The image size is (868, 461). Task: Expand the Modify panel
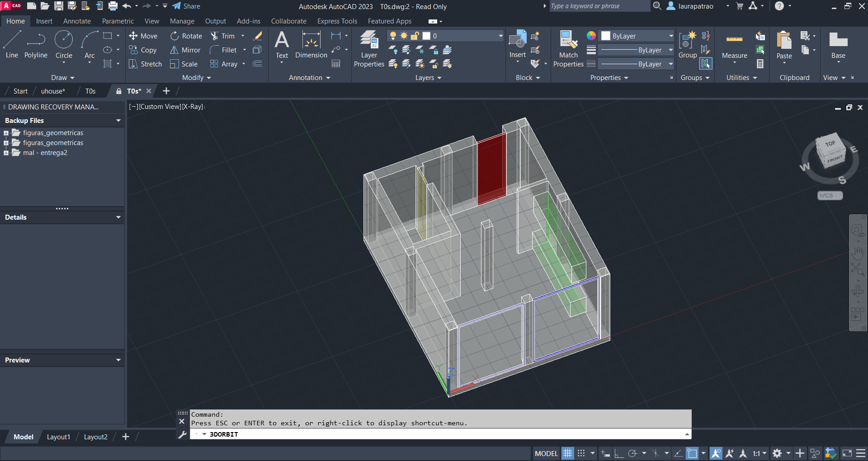tap(197, 78)
